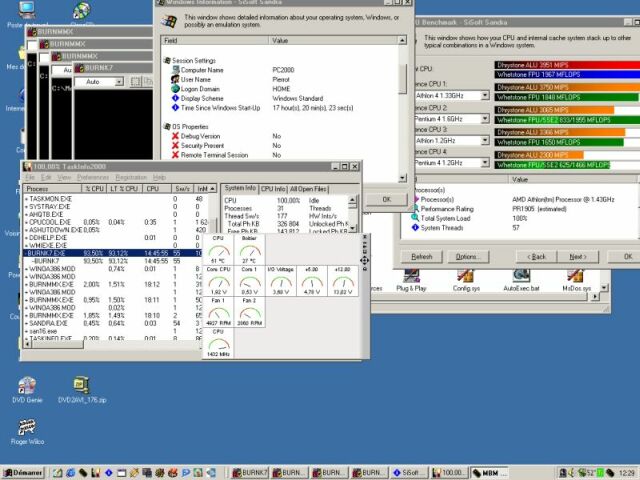Click the Total System Load magnifier icon

point(415,218)
